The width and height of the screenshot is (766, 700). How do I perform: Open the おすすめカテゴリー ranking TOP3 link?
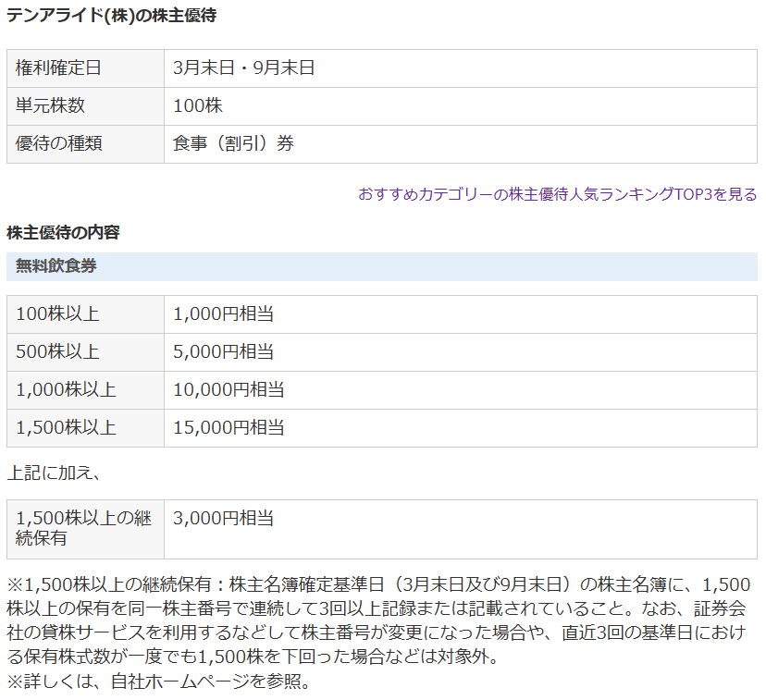point(558,194)
